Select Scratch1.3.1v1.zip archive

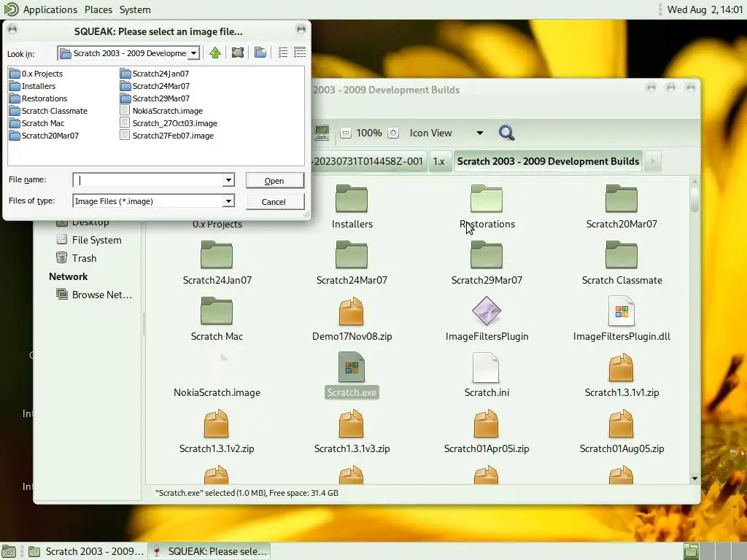(622, 376)
